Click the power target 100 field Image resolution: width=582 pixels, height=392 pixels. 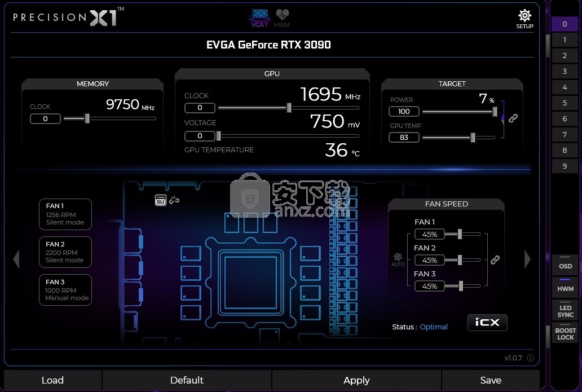(x=404, y=111)
